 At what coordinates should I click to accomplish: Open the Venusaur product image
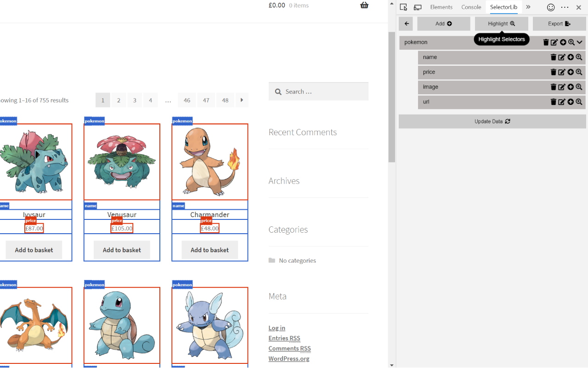click(122, 162)
